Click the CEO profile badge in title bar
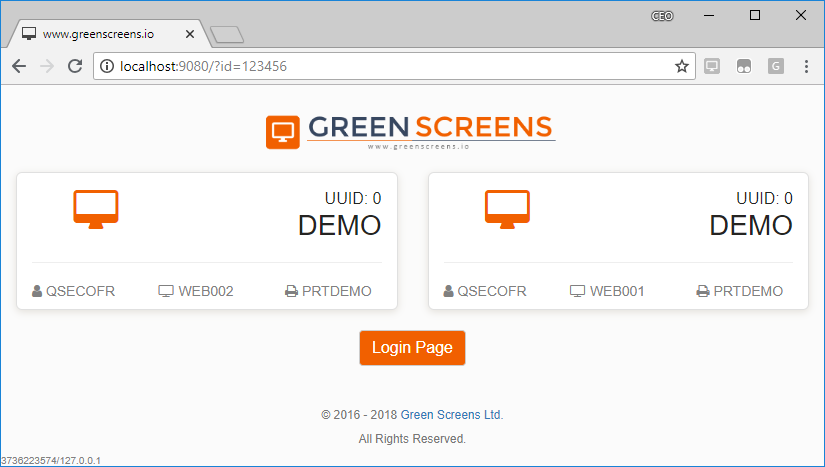The image size is (825, 467). tap(662, 16)
